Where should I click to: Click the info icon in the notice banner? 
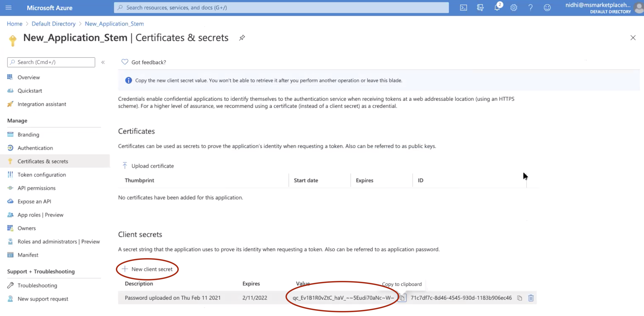[x=128, y=80]
